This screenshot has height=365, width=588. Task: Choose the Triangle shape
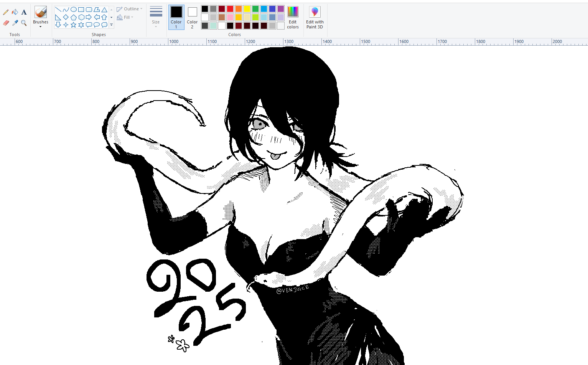[x=104, y=9]
